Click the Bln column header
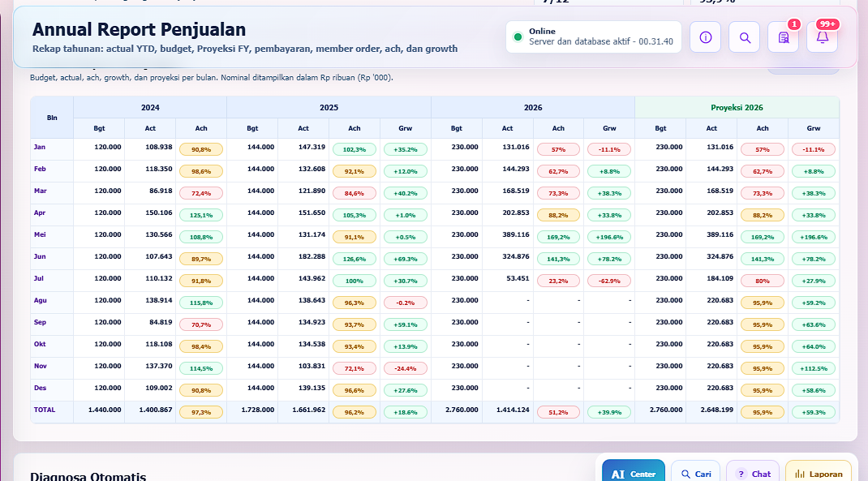The height and width of the screenshot is (481, 868). [52, 118]
